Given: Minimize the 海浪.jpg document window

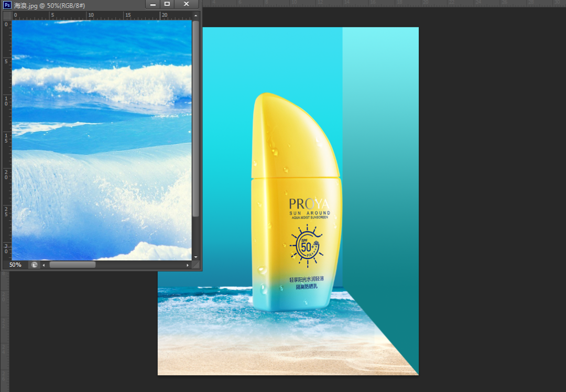Looking at the screenshot, I should click(153, 4).
